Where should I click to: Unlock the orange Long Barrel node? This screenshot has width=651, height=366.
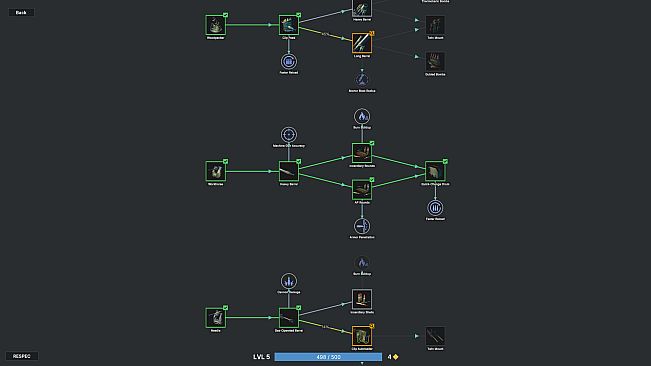(x=362, y=43)
